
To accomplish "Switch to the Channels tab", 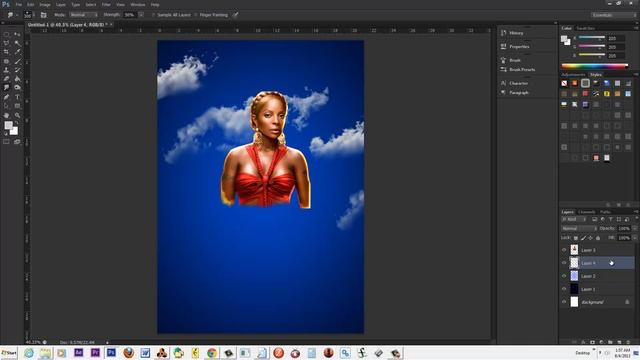I will click(587, 212).
